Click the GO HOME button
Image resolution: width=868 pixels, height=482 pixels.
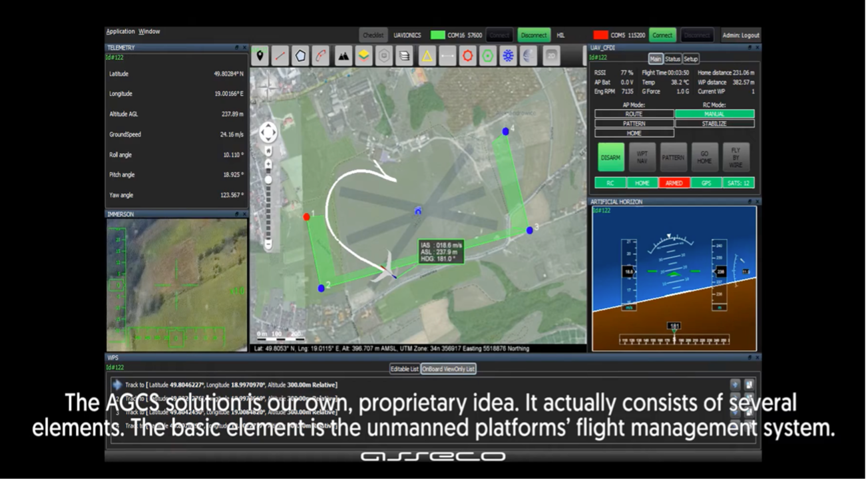click(704, 157)
